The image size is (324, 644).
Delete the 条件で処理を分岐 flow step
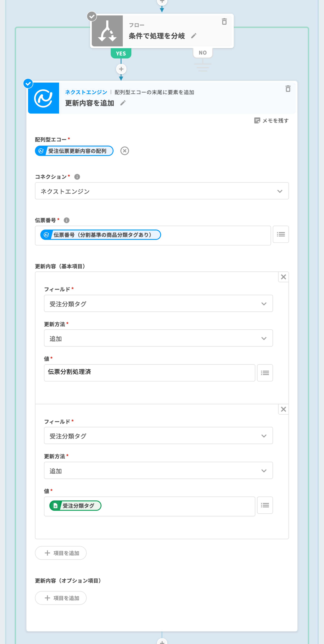pyautogui.click(x=224, y=22)
